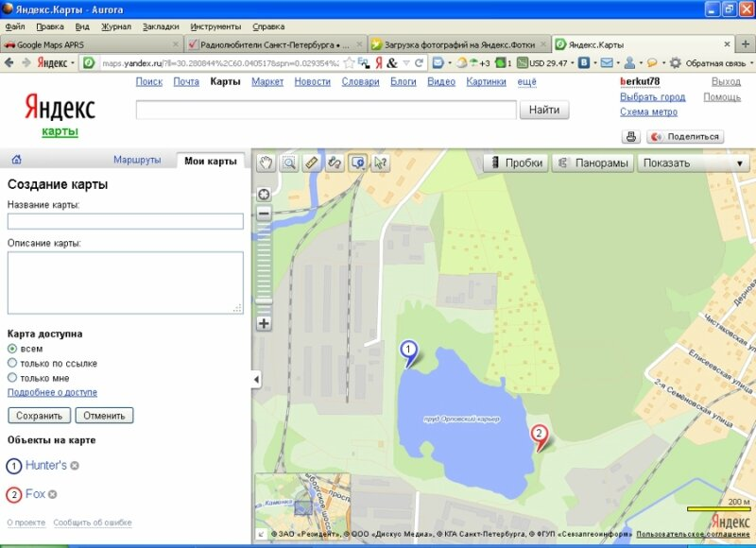Viewport: 756px width, 548px height.
Task: Open the Правка menu
Action: (x=50, y=26)
